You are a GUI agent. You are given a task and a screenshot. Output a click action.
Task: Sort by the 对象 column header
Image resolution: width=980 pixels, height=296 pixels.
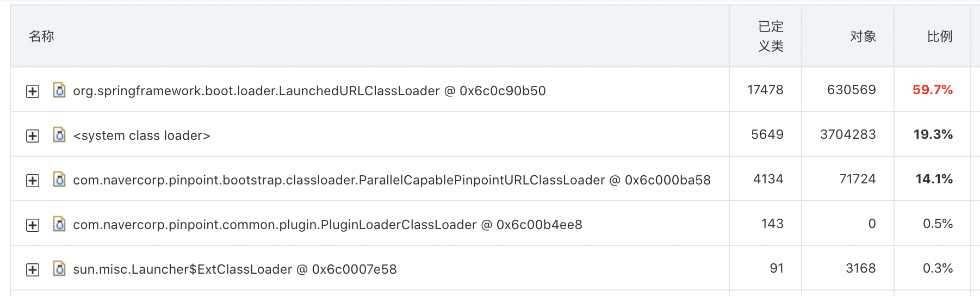pos(863,36)
